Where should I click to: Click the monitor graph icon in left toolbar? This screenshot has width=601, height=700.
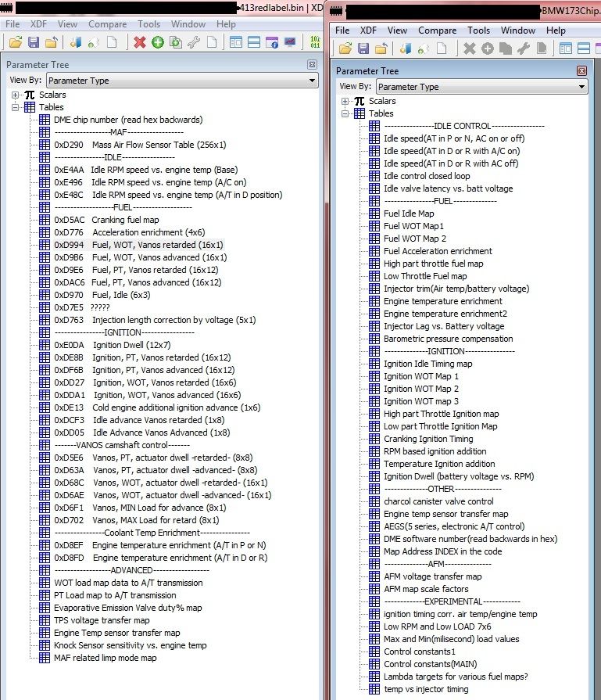click(x=290, y=42)
